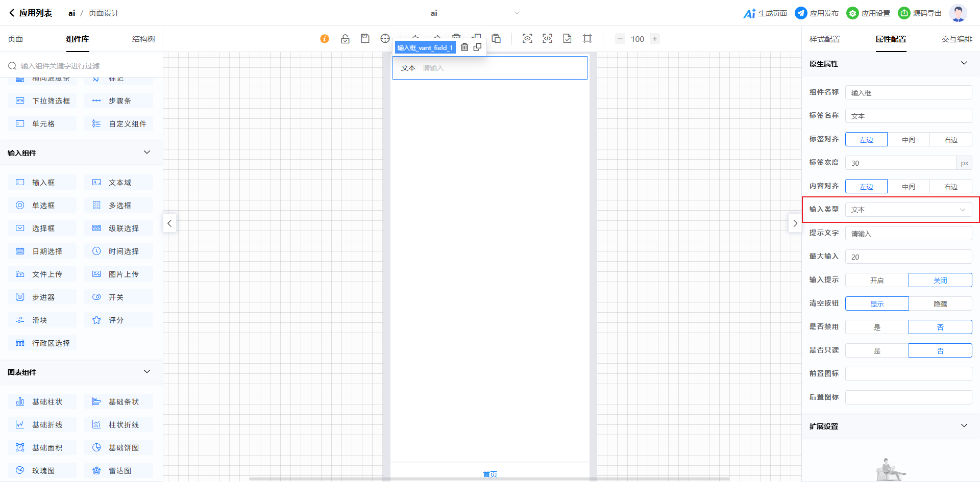Click the 应用发布 button
980x482 pixels.
pyautogui.click(x=817, y=13)
